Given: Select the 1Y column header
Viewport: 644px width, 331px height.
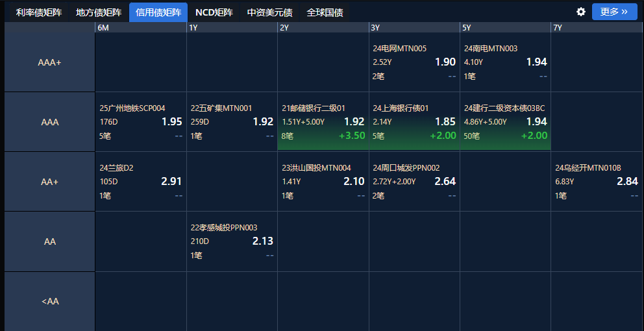Looking at the screenshot, I should tap(232, 27).
